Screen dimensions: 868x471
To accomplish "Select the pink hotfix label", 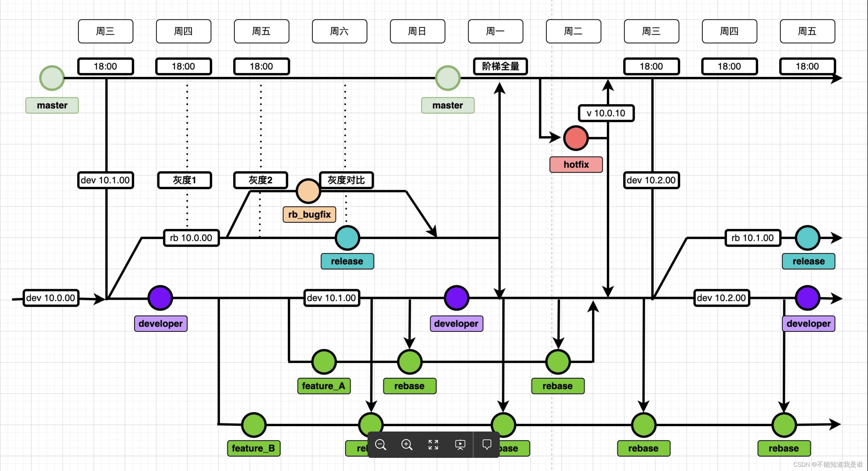I will [576, 164].
